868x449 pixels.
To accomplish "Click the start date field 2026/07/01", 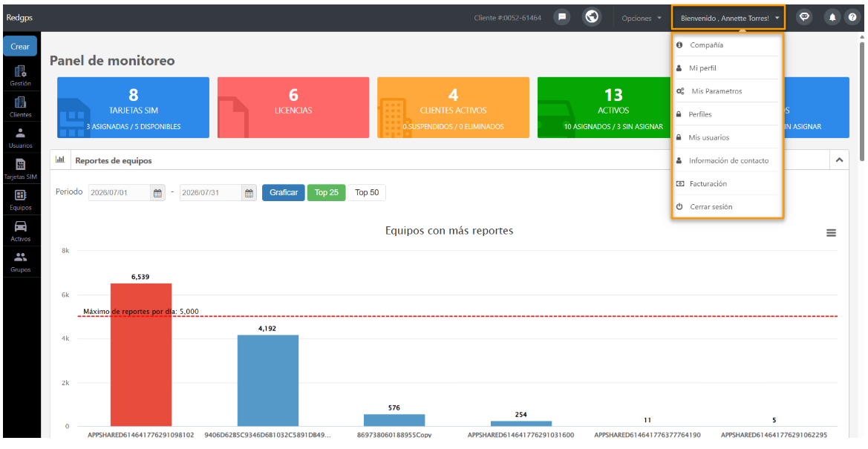I will tap(120, 193).
